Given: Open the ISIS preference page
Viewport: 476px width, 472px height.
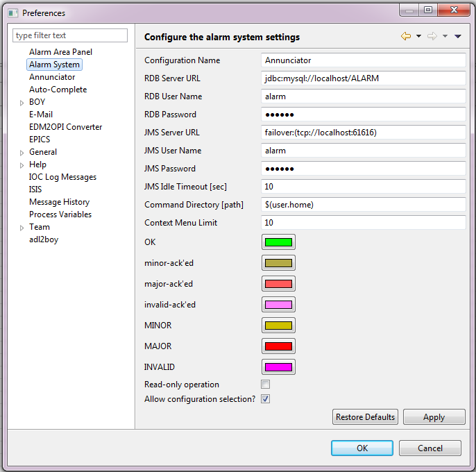Looking at the screenshot, I should pos(35,189).
